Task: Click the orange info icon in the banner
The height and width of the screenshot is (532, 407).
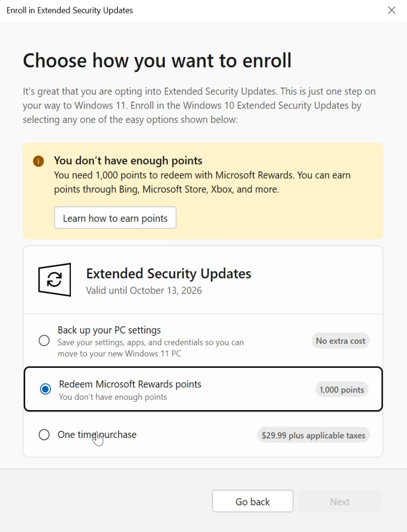Action: 38,161
